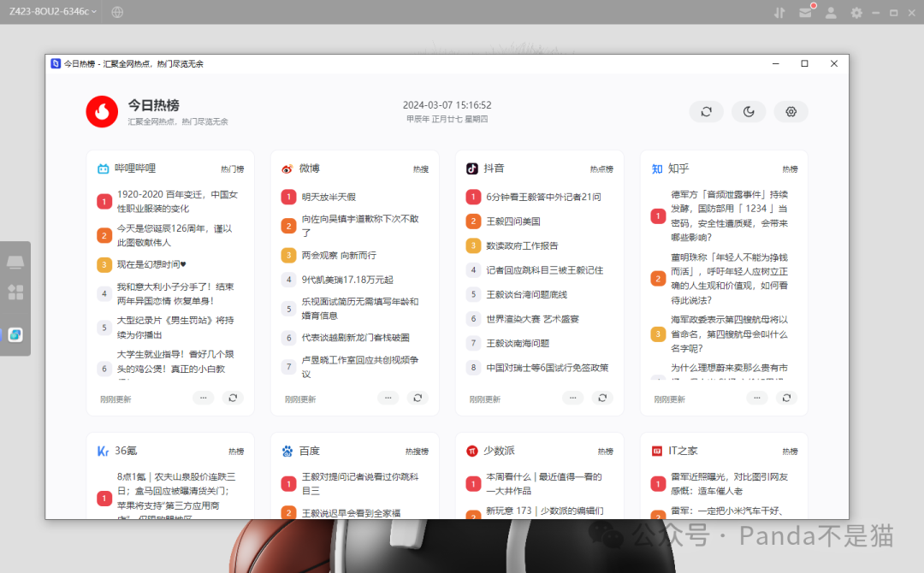
Task: Open Weibo item 两会观察 向新而行
Action: point(339,256)
